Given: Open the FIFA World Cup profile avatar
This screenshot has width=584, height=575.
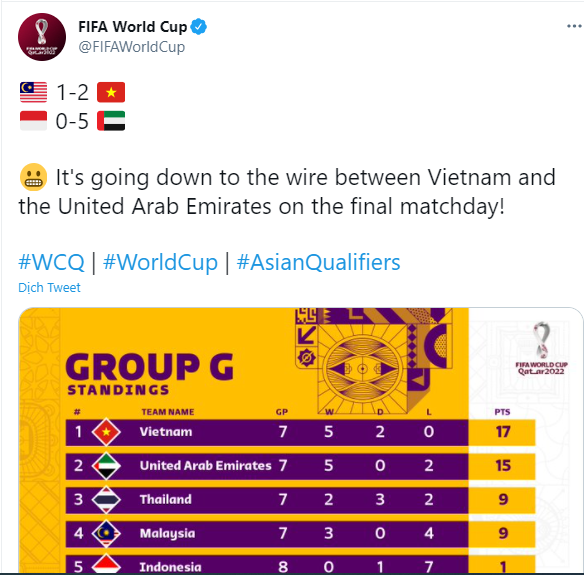Looking at the screenshot, I should (42, 37).
